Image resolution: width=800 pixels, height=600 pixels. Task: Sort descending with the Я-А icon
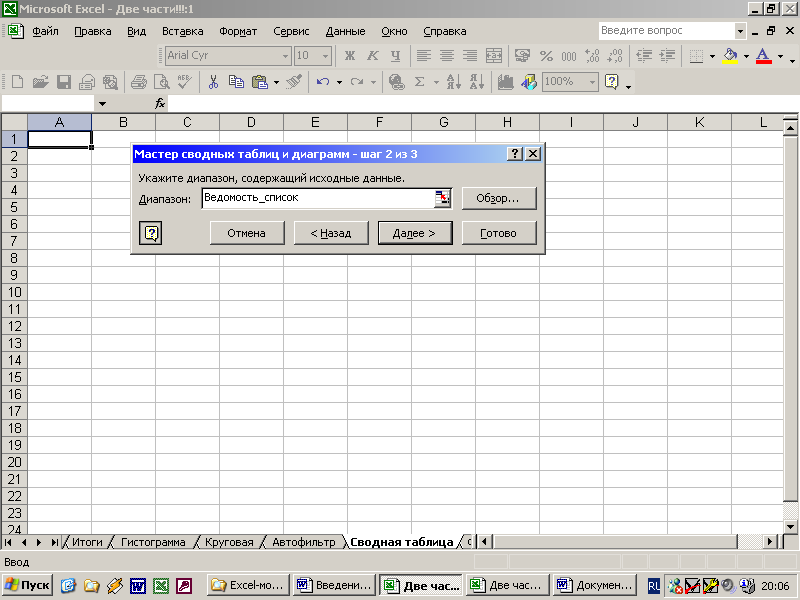(477, 82)
